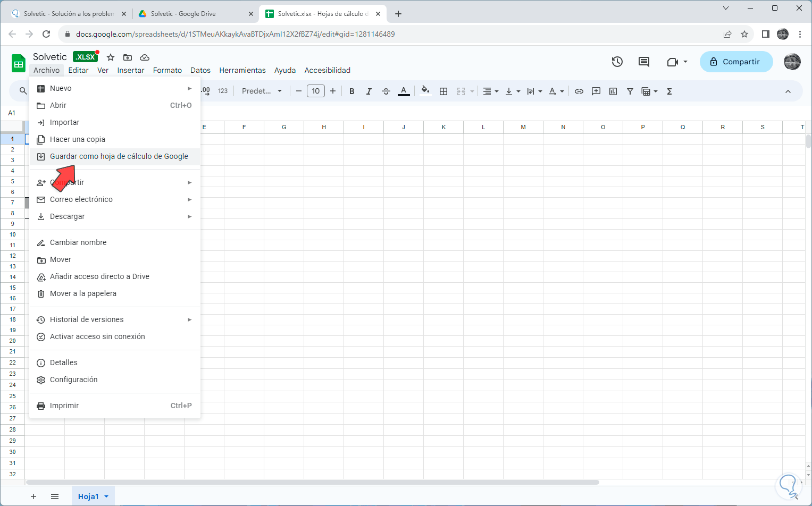Image resolution: width=812 pixels, height=506 pixels.
Task: Click the merge cells icon
Action: (461, 91)
